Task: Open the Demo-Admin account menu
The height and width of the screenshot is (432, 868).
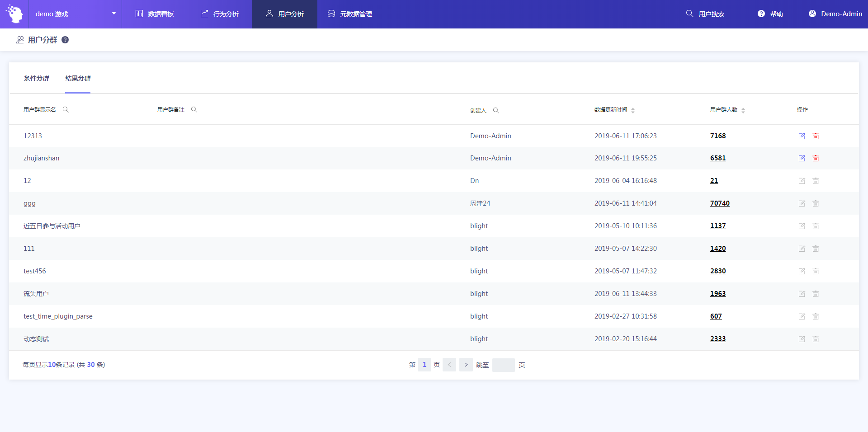Action: click(x=835, y=14)
